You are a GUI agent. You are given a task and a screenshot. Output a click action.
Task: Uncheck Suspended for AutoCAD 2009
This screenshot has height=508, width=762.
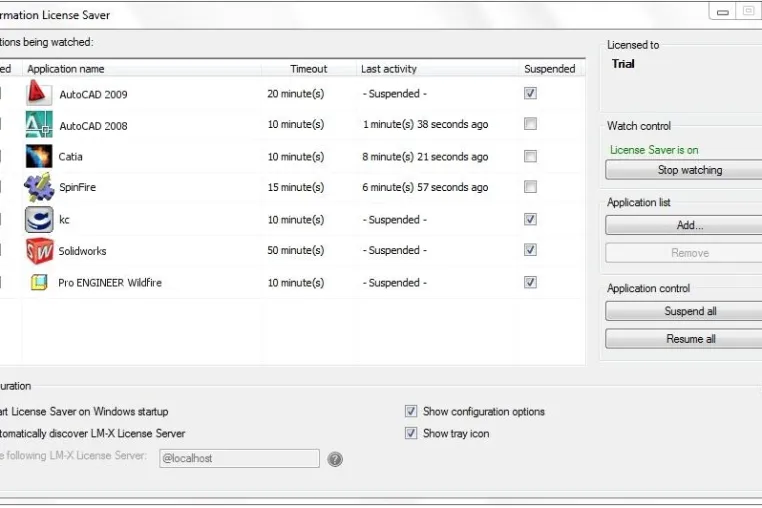[530, 93]
